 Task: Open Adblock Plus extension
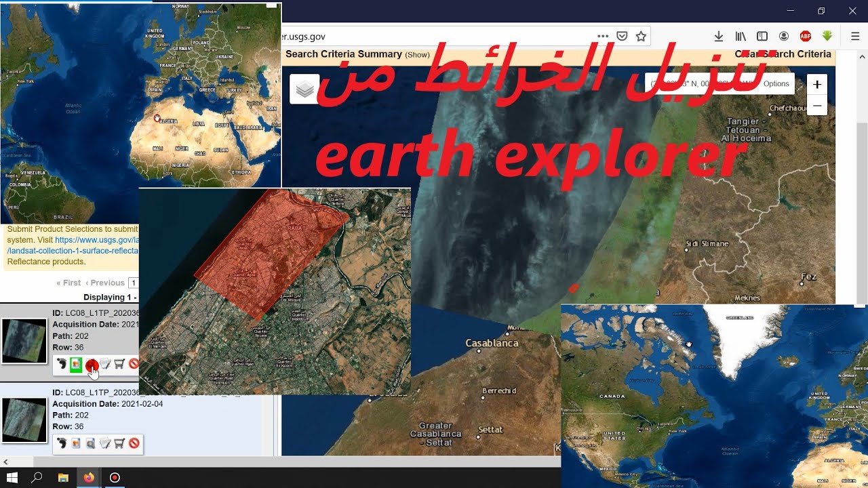click(x=806, y=36)
